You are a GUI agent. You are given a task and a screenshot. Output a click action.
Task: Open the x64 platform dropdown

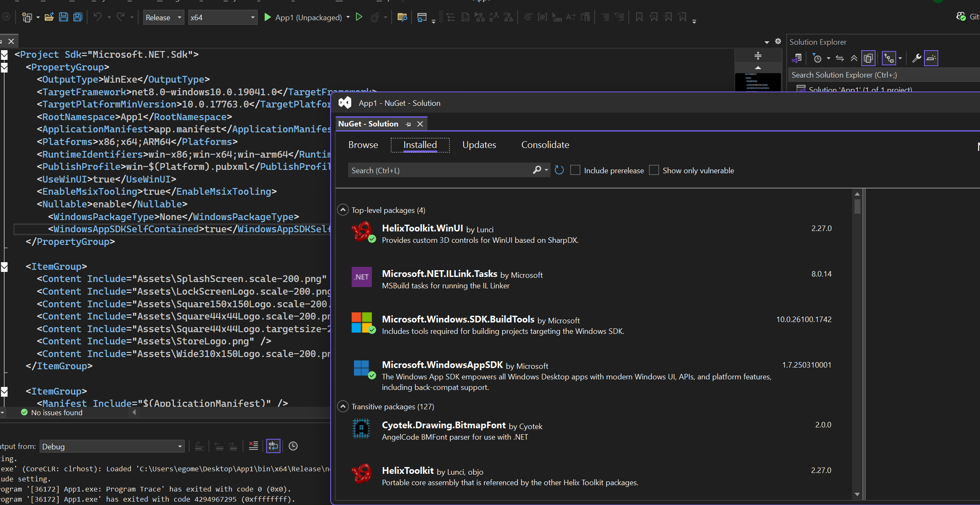tap(222, 17)
